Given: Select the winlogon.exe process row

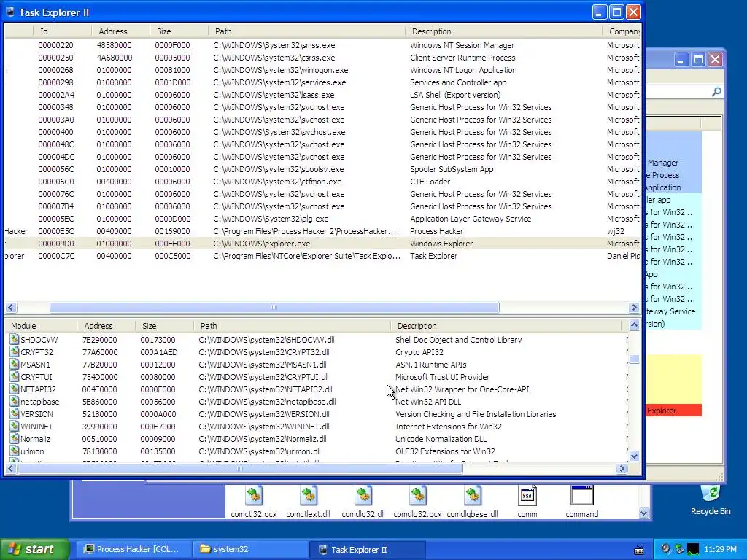Looking at the screenshot, I should [322, 70].
